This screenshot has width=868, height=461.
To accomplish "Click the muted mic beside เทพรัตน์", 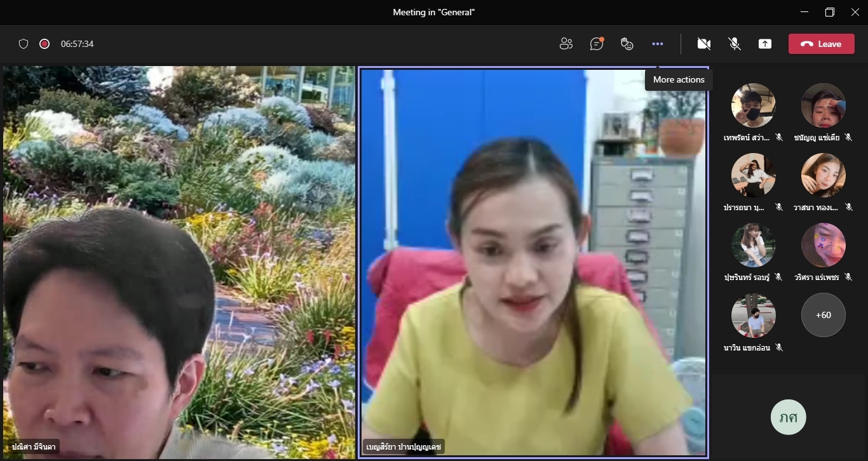I will click(779, 137).
